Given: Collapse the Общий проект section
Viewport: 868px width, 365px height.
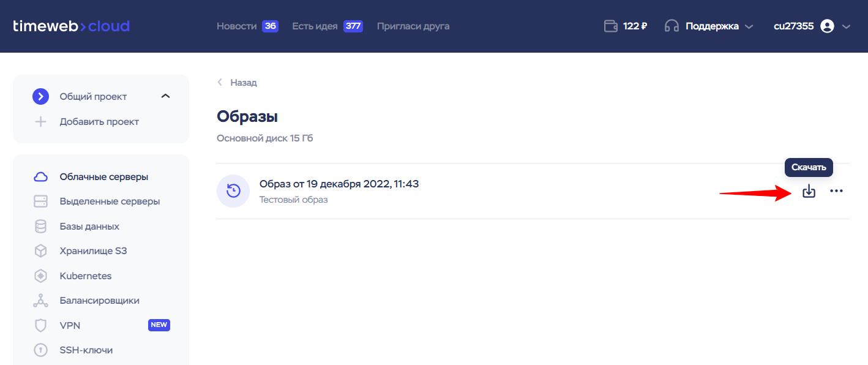Looking at the screenshot, I should tap(165, 96).
